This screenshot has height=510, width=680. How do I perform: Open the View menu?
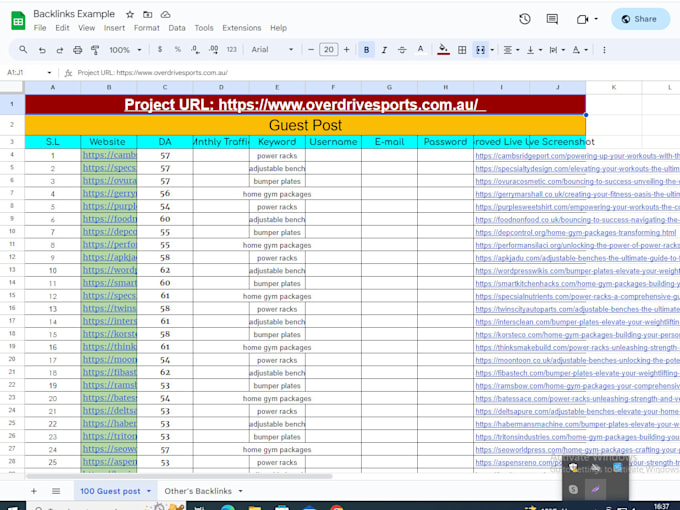pos(86,28)
